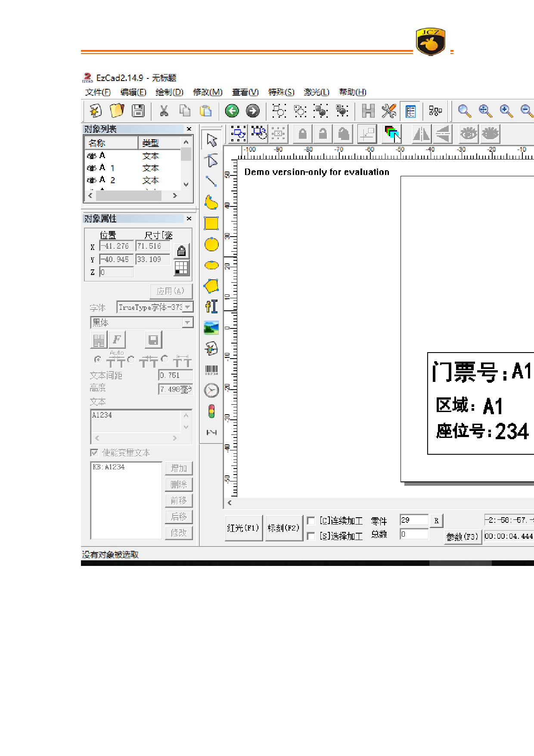
Task: Open the 绘制(D) menu
Action: coord(169,92)
